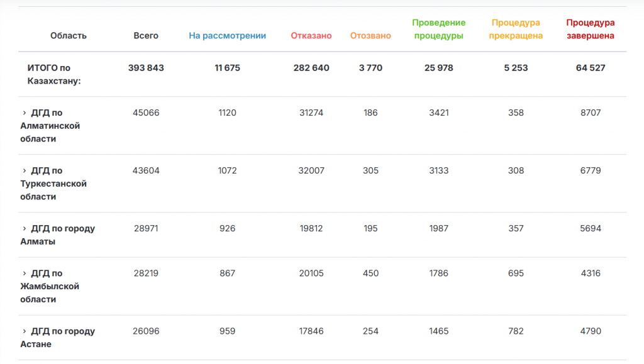Expand the ДГД по Туркестанской области row chevron

25,171
